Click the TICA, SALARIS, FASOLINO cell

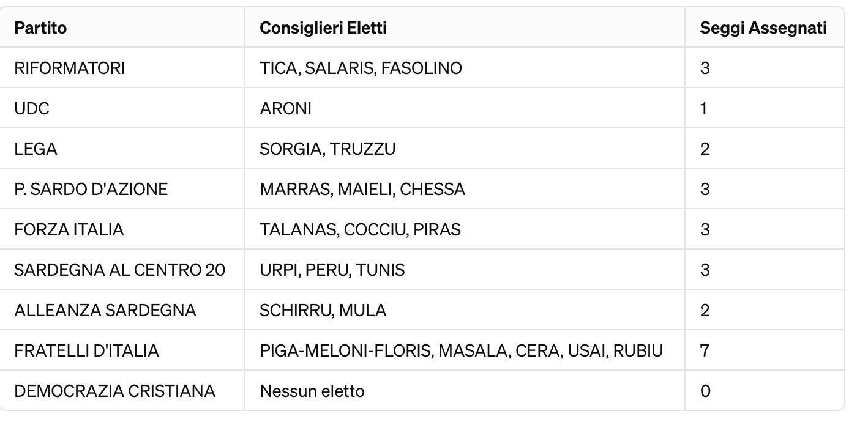pyautogui.click(x=361, y=68)
